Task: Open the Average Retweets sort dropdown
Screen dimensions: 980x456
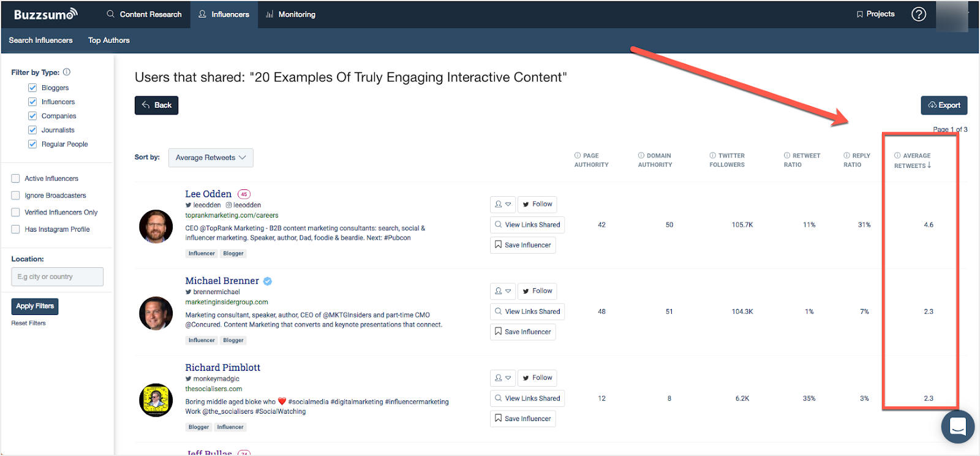Action: [211, 158]
